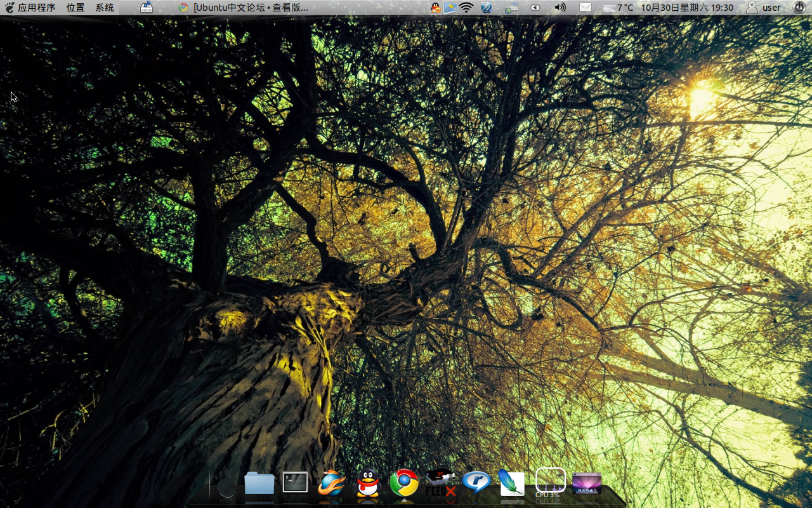The image size is (812, 508).
Task: Open the desktop switcher dock icon
Action: [x=587, y=483]
